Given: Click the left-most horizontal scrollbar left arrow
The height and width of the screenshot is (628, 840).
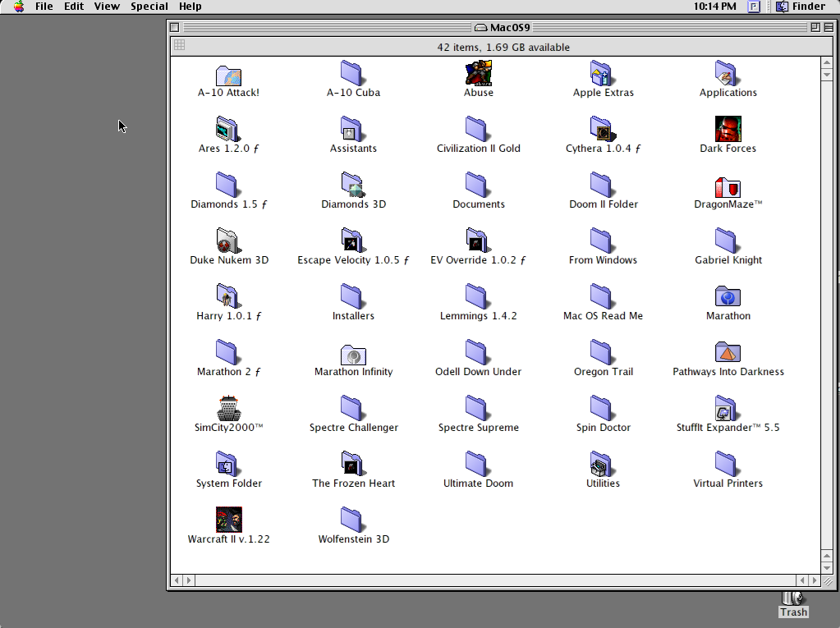Looking at the screenshot, I should click(x=177, y=580).
